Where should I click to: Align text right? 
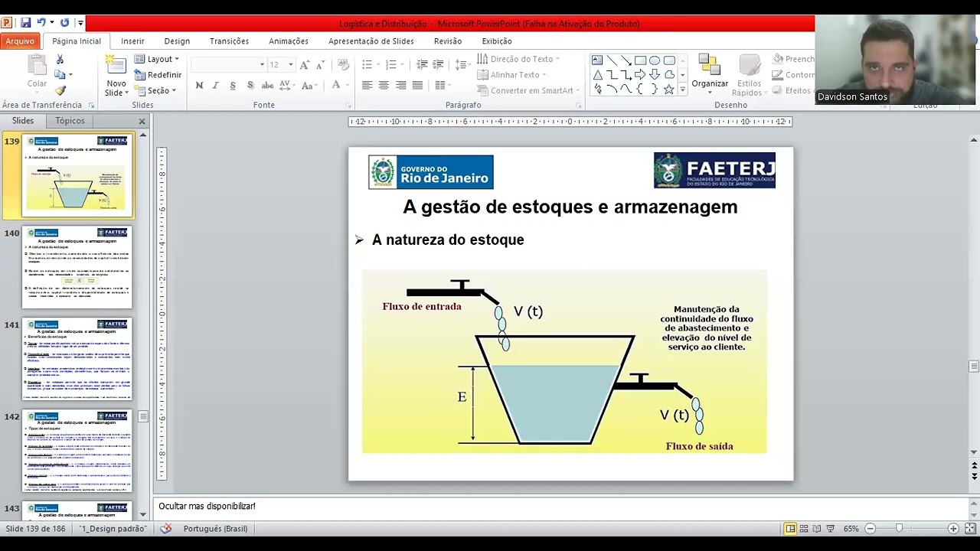400,86
